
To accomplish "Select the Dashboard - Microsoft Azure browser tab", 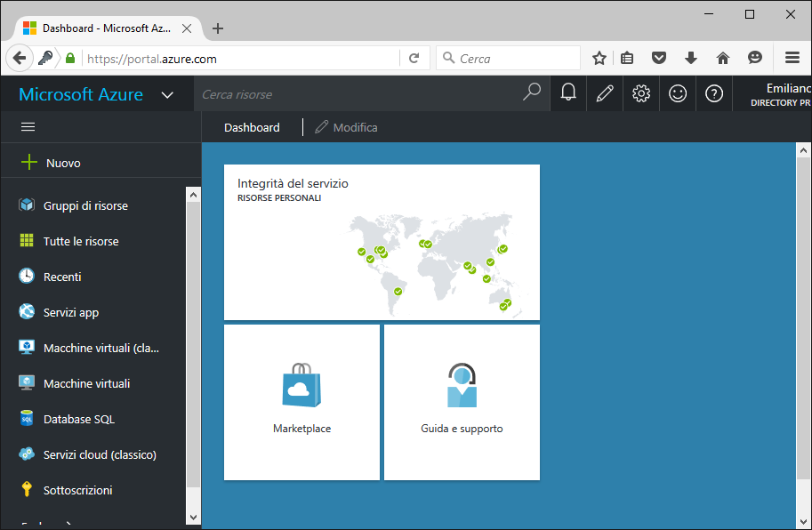I will point(106,28).
